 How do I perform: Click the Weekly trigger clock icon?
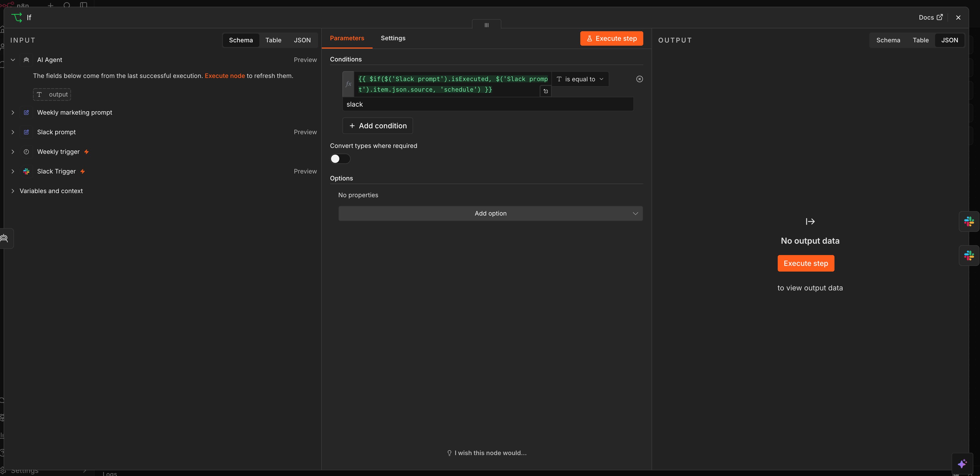click(x=26, y=152)
